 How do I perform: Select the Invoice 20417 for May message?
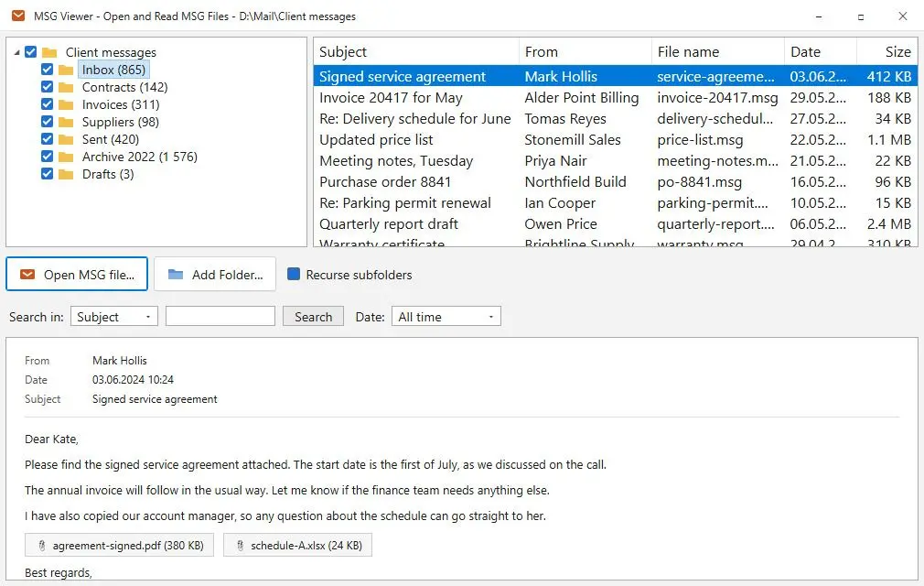[x=615, y=97]
